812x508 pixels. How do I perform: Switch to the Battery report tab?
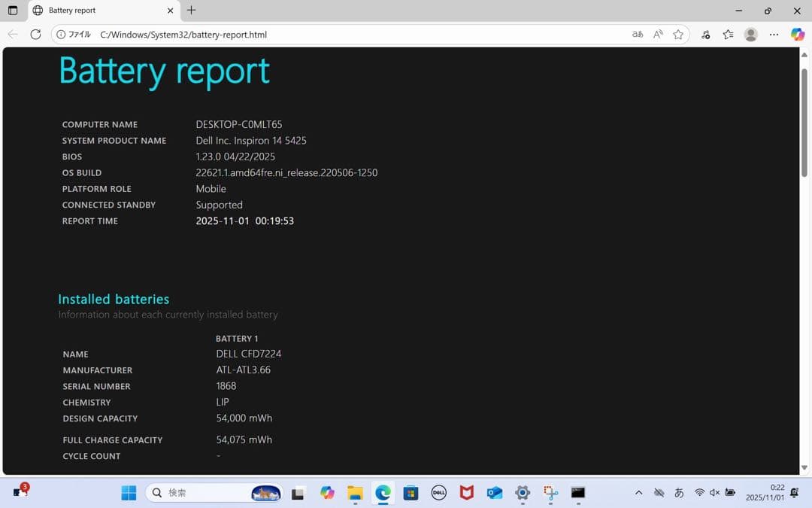click(x=90, y=11)
